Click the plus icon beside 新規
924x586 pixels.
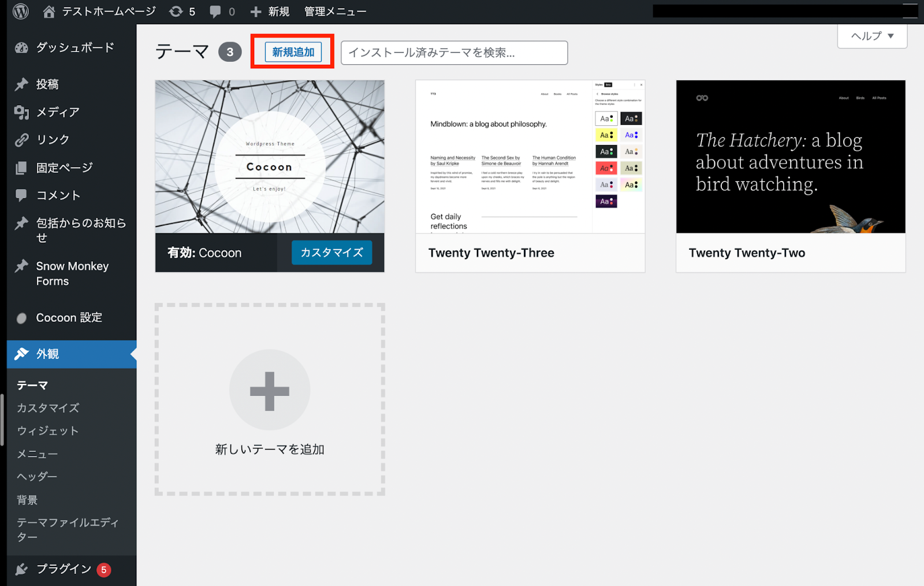point(256,12)
